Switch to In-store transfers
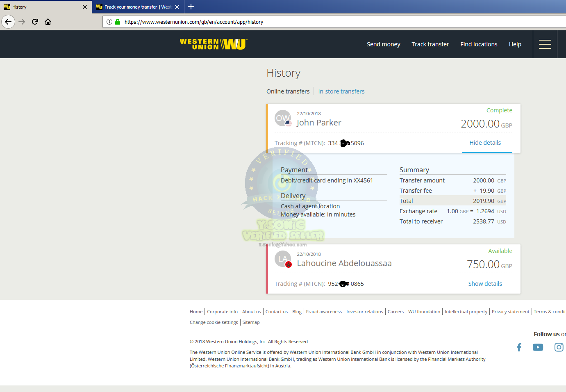 [341, 91]
